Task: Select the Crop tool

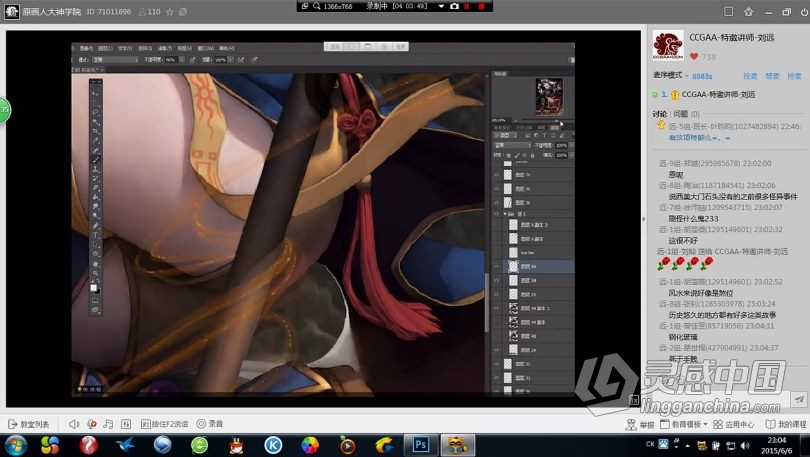Action: pos(97,130)
